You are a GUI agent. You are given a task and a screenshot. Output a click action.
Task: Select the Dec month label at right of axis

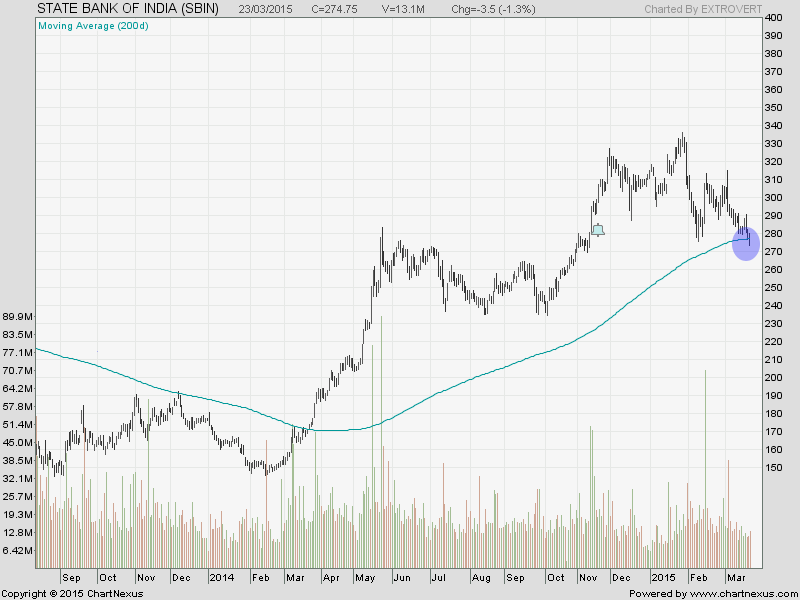click(x=620, y=578)
